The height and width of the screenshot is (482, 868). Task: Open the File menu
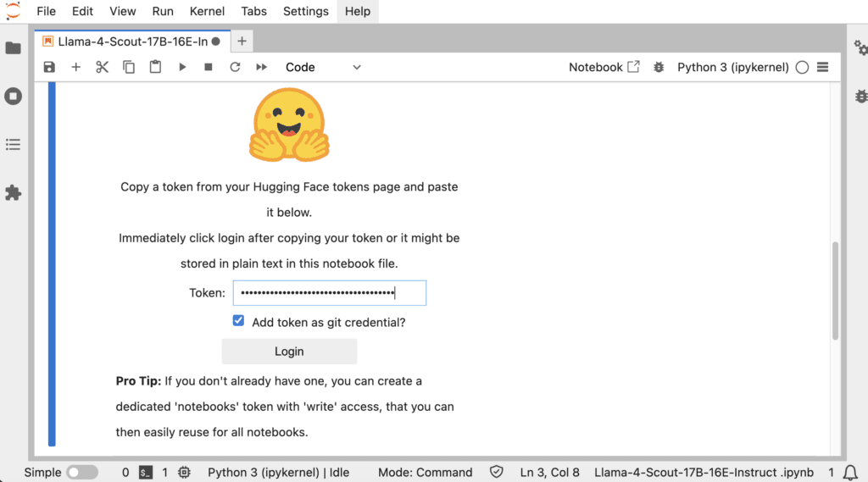(46, 11)
